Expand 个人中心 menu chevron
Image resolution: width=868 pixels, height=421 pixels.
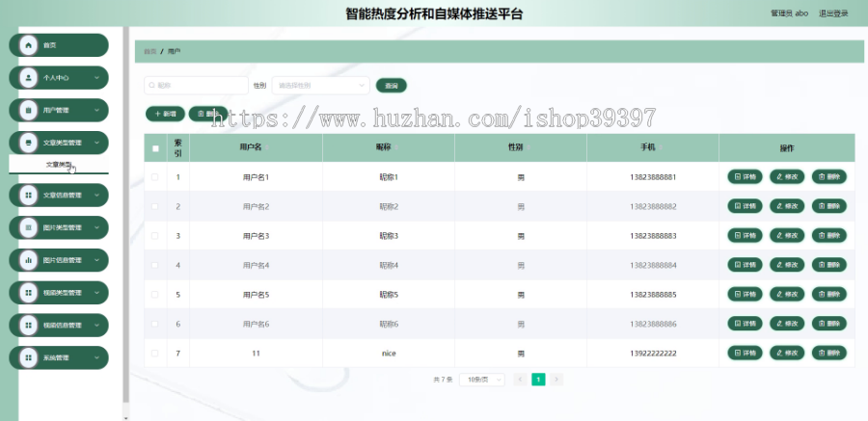(x=96, y=78)
